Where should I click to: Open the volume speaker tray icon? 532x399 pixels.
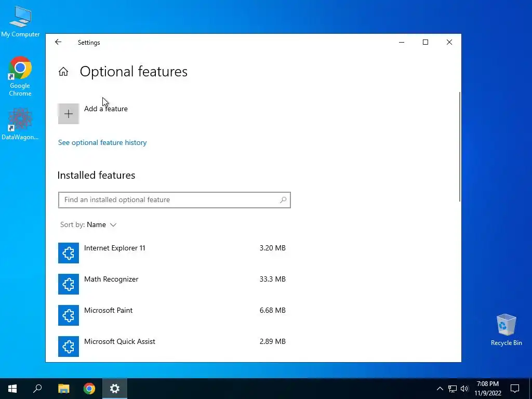coord(464,389)
